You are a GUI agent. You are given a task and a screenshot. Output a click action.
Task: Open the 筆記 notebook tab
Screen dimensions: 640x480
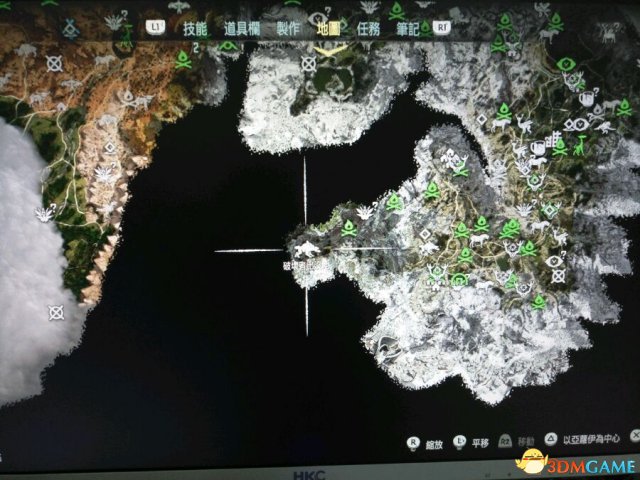point(407,29)
